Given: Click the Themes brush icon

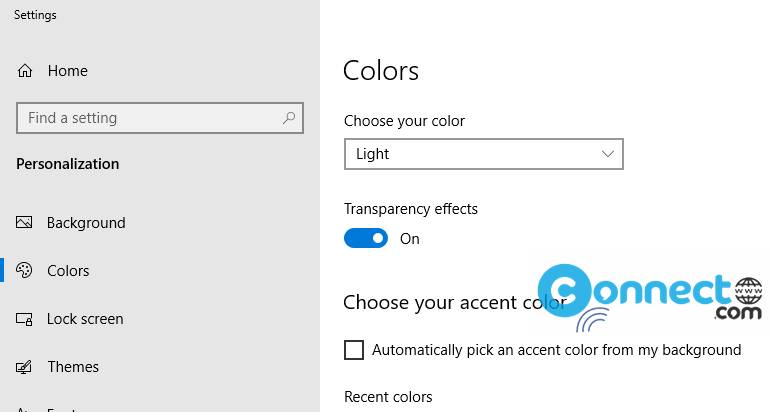Looking at the screenshot, I should tap(24, 367).
